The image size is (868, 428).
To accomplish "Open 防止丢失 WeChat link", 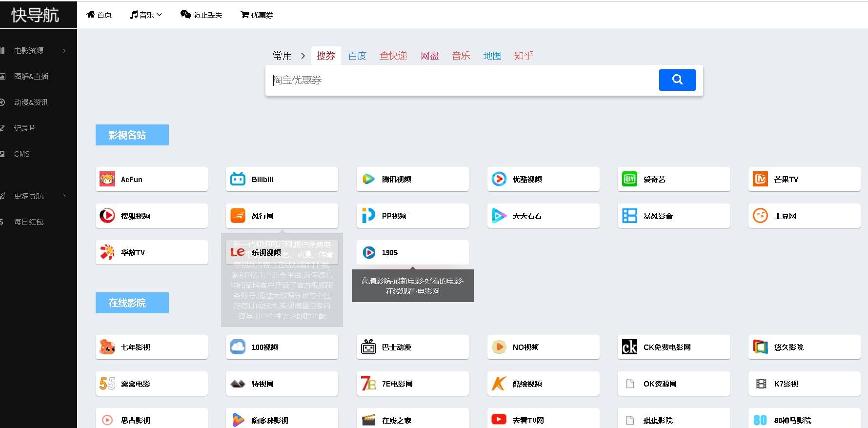I will click(x=201, y=15).
